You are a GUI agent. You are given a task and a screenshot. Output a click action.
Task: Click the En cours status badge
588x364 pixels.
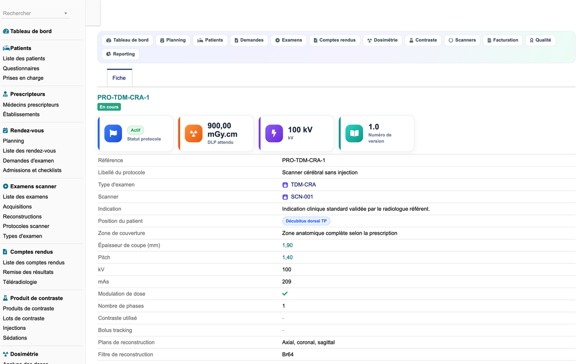[x=109, y=107]
